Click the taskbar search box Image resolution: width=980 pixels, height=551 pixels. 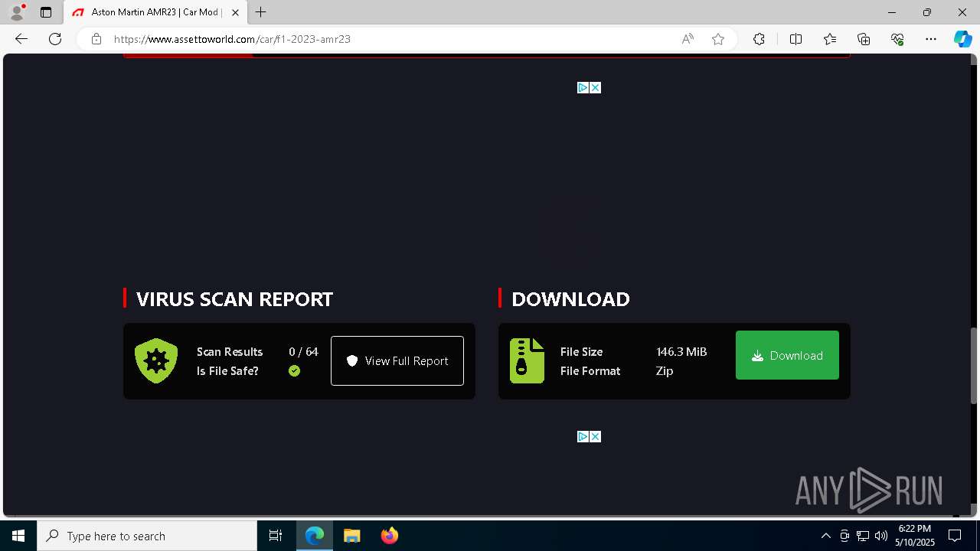click(x=147, y=536)
